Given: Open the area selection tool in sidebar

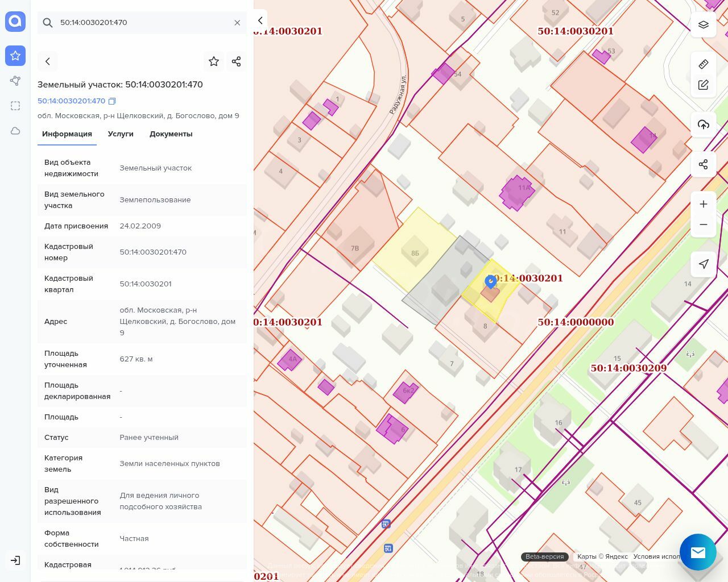Looking at the screenshot, I should click(x=15, y=106).
